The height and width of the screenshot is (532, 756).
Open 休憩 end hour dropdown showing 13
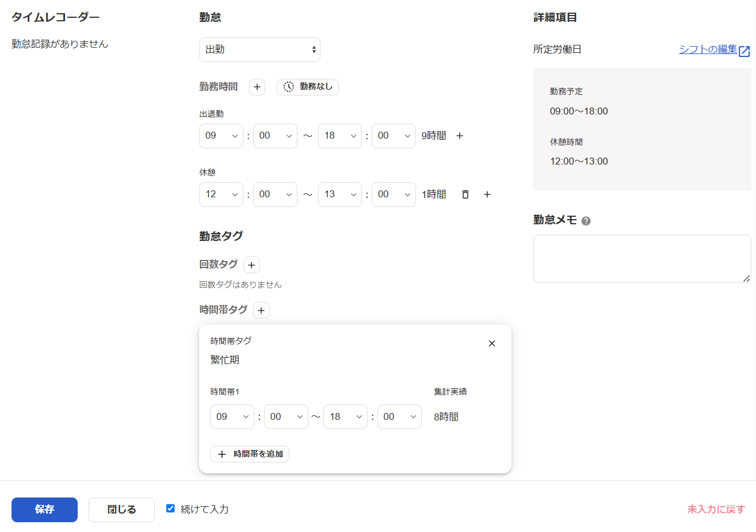339,194
